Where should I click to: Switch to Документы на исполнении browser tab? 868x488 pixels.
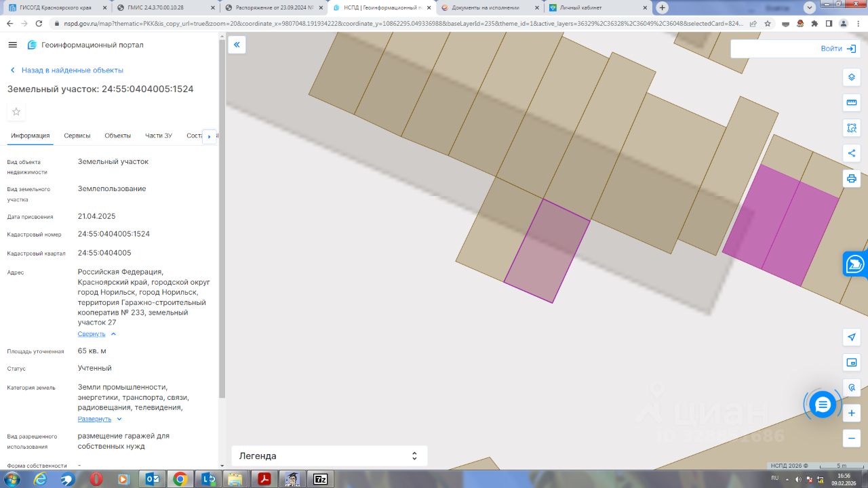click(x=490, y=7)
